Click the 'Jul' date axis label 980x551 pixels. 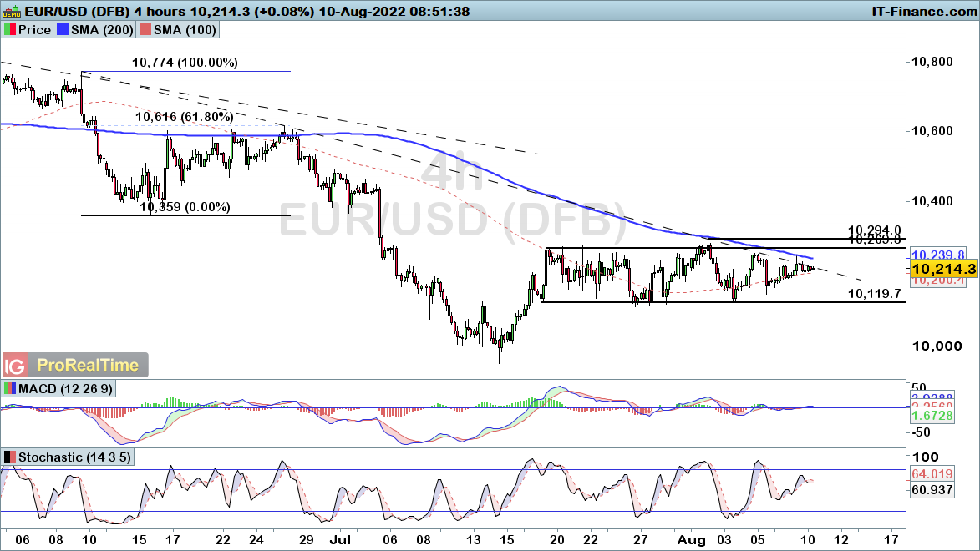click(341, 539)
